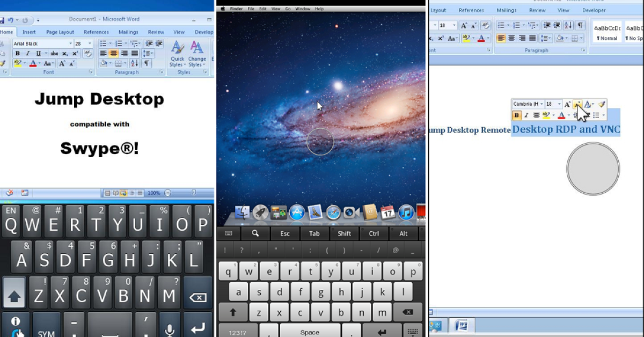Open the Developer tab in the right Word window
644x337 pixels.
[x=594, y=10]
